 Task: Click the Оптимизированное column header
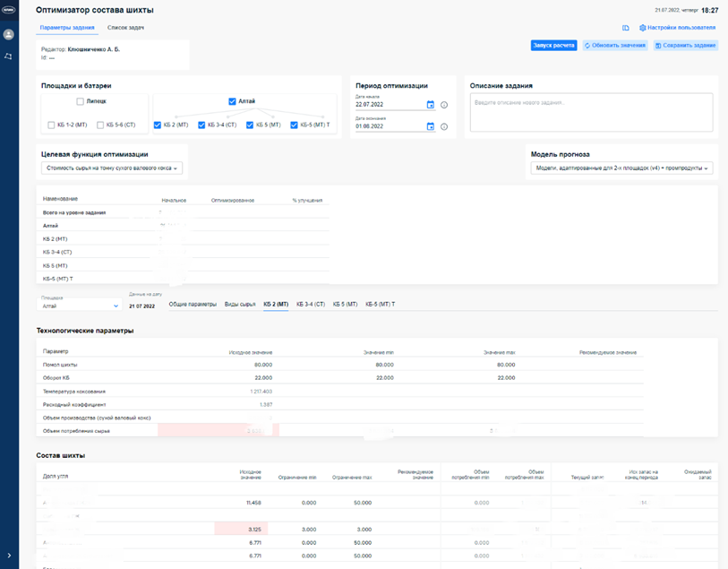click(233, 200)
